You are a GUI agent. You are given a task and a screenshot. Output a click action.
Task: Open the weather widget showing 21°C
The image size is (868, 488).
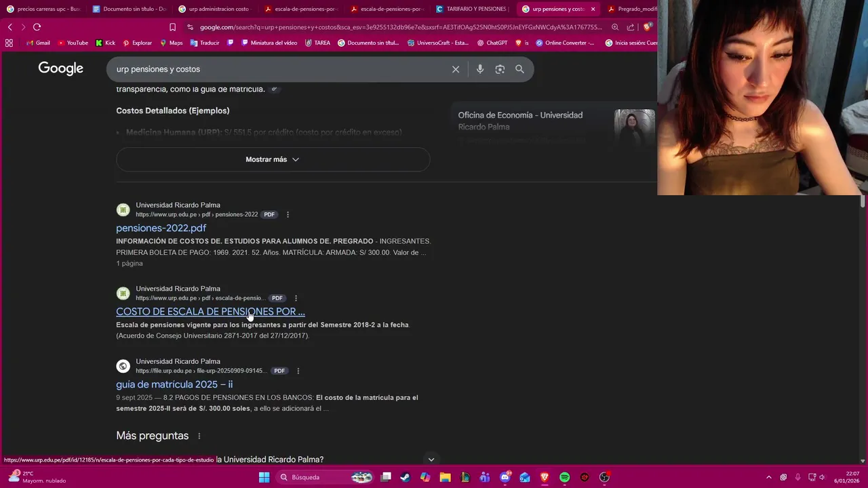(x=37, y=477)
